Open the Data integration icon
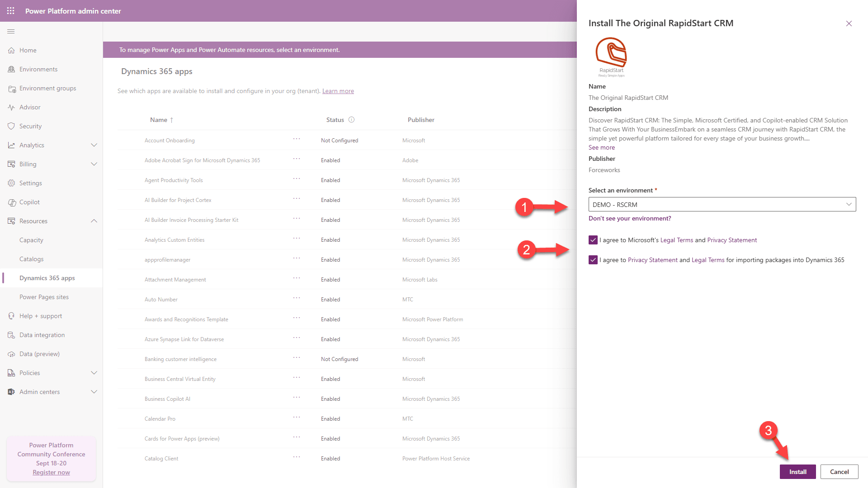Screen dimensions: 868x488 tap(12, 335)
